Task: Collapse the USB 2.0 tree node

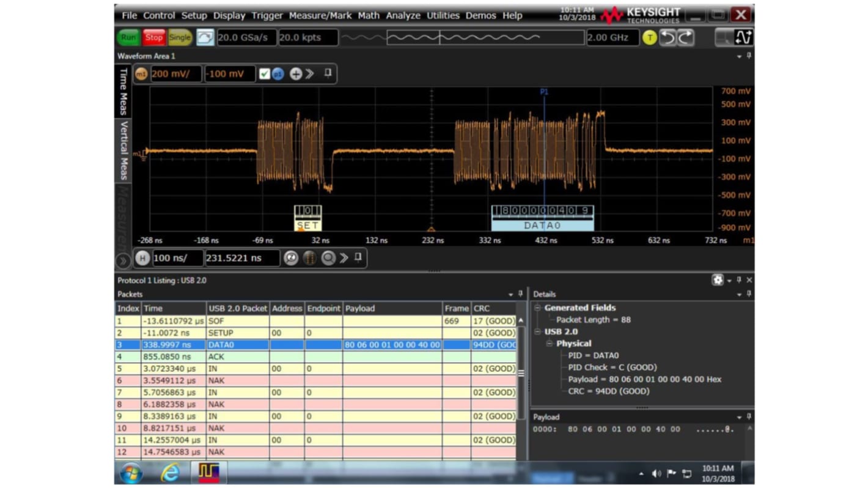Action: pos(537,332)
